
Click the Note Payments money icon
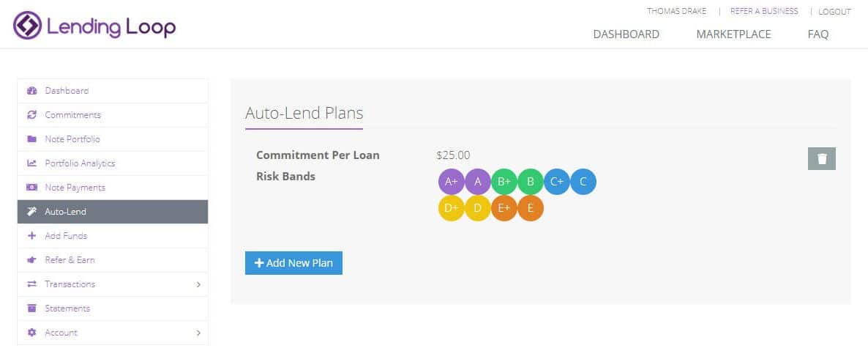click(32, 188)
